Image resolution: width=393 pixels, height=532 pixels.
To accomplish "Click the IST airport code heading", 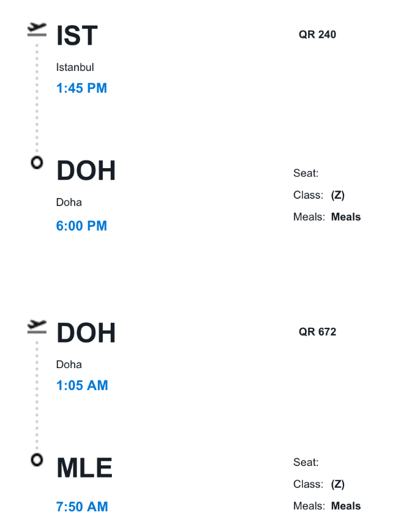I will [x=77, y=36].
